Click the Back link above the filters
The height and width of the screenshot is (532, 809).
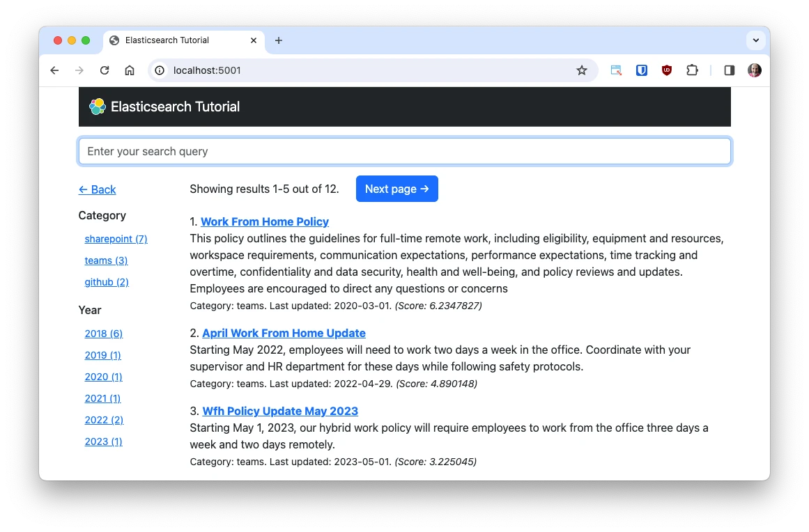coord(97,189)
